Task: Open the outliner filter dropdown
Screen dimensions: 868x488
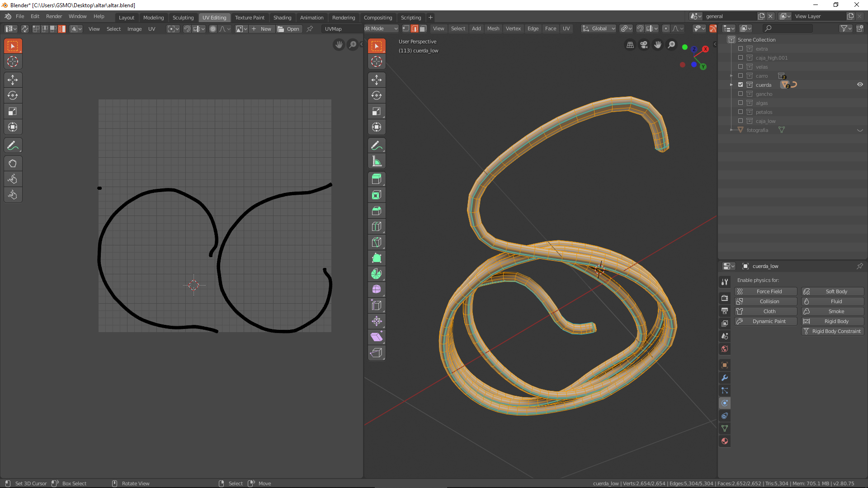Action: [x=845, y=28]
